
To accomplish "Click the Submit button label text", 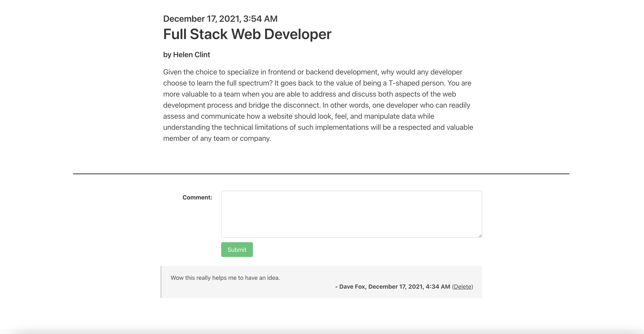I will click(x=237, y=249).
